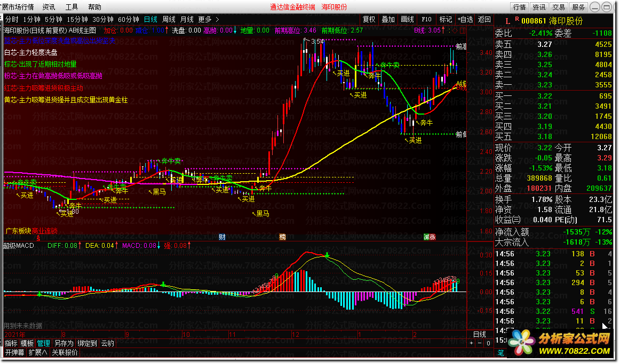Open F10 company information
Viewport: 620px width, 364px height.
click(426, 19)
